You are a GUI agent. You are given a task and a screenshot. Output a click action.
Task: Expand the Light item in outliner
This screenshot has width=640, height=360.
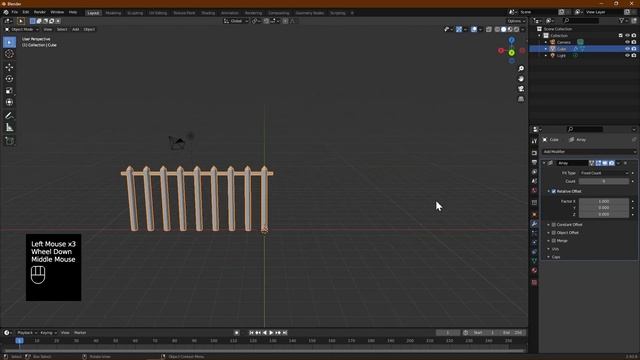(x=546, y=56)
